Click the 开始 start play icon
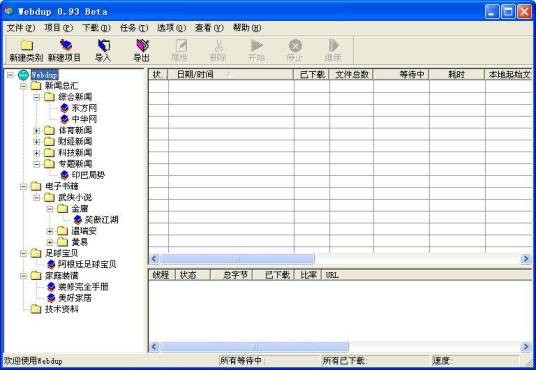Screen dimensions: 536x370 click(x=256, y=45)
